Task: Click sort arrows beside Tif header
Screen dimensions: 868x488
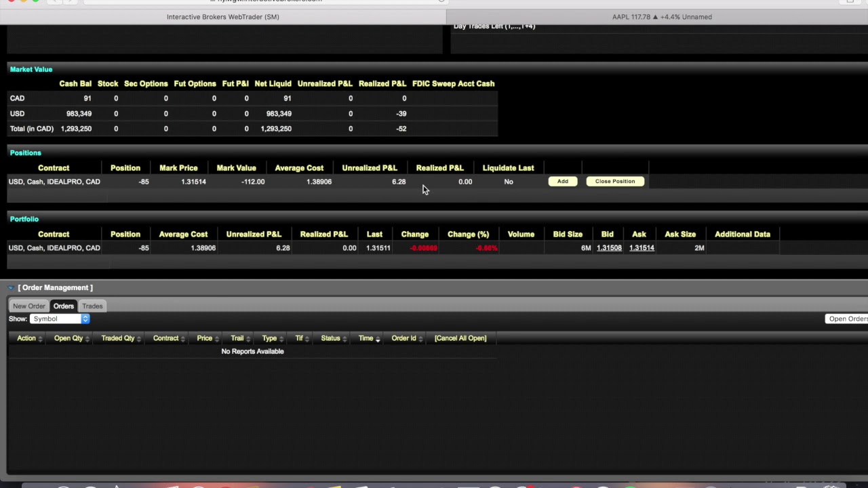Action: pos(308,338)
